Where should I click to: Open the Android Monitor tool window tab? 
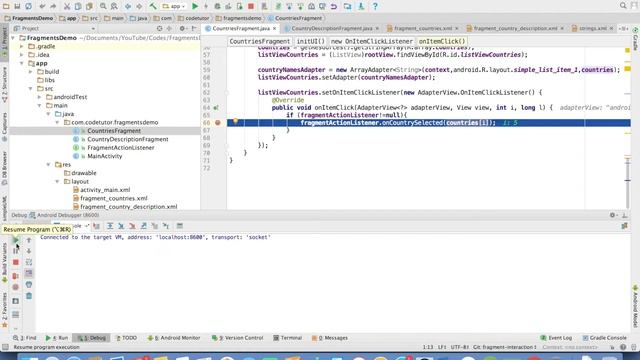[174, 338]
